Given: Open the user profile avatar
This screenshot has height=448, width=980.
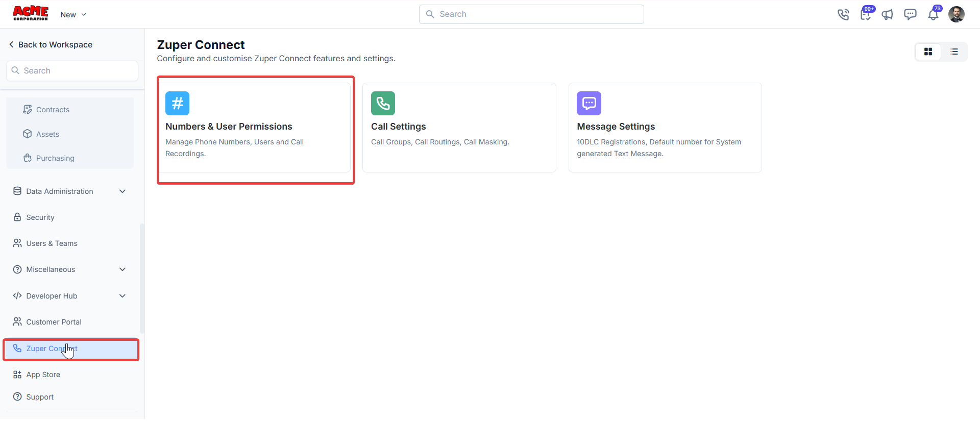Looking at the screenshot, I should click(x=957, y=14).
